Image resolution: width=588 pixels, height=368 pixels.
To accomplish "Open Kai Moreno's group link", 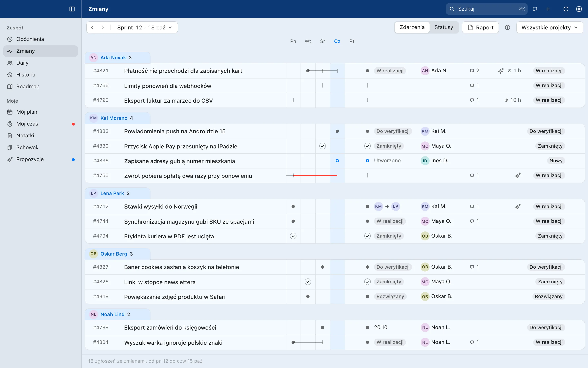I will click(x=114, y=118).
